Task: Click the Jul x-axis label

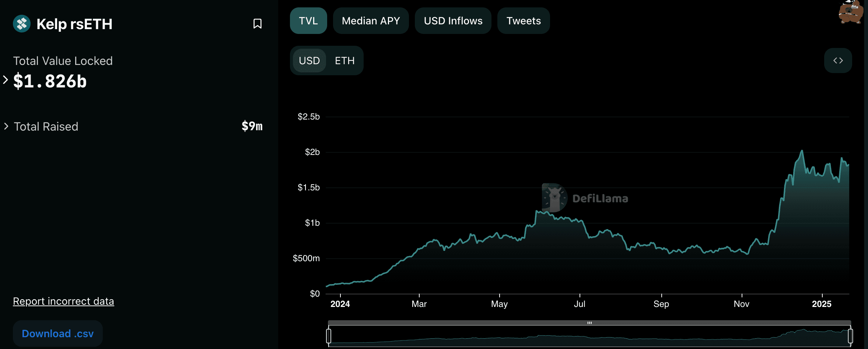Action: click(x=580, y=304)
